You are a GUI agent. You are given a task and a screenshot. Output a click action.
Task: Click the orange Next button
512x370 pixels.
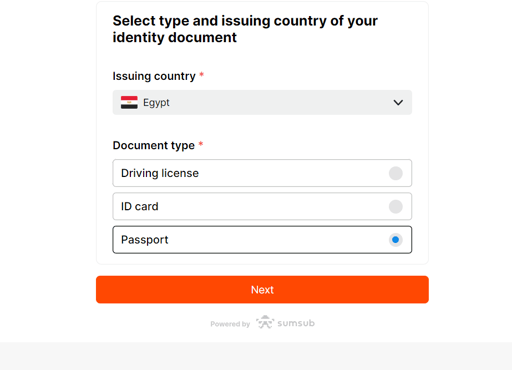[262, 290]
